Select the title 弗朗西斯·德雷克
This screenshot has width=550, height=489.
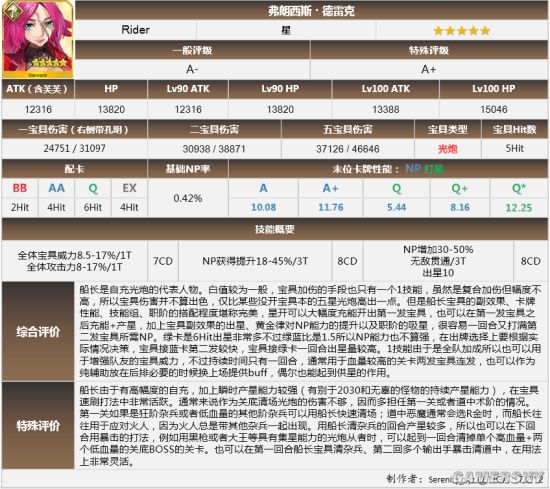(x=311, y=11)
